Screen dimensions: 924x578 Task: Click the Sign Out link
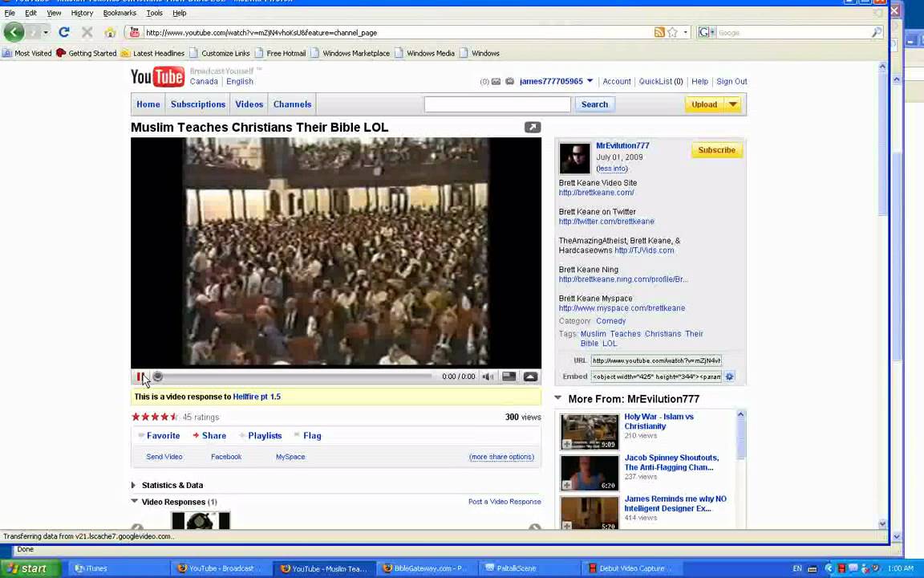pos(731,81)
